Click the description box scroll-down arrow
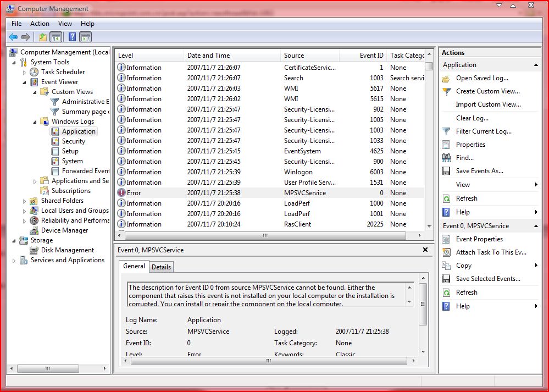This screenshot has height=392, width=549. pyautogui.click(x=409, y=302)
